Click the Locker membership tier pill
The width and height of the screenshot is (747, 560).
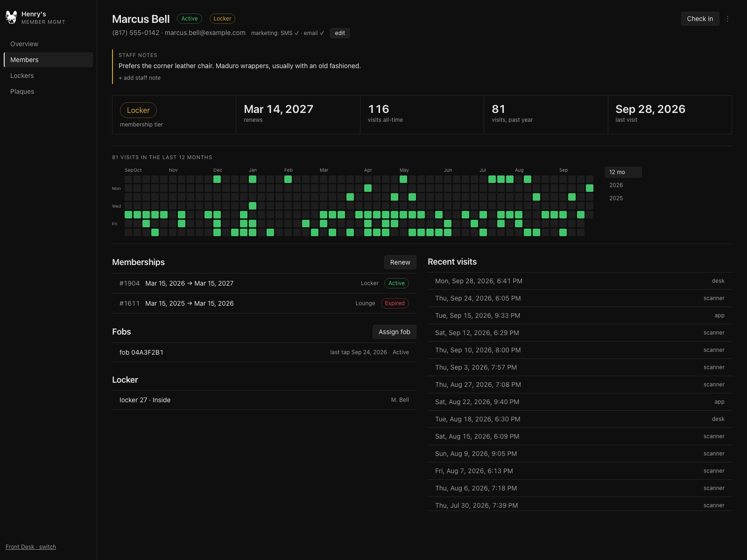click(x=138, y=110)
